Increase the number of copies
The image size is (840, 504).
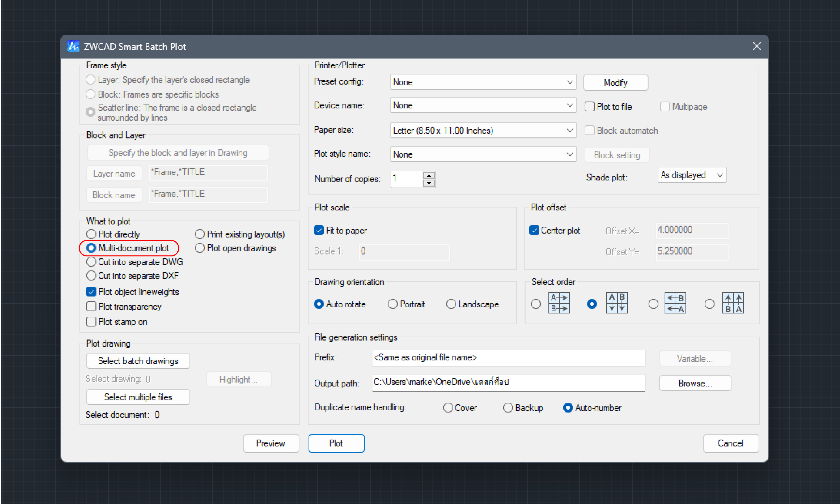[429, 176]
